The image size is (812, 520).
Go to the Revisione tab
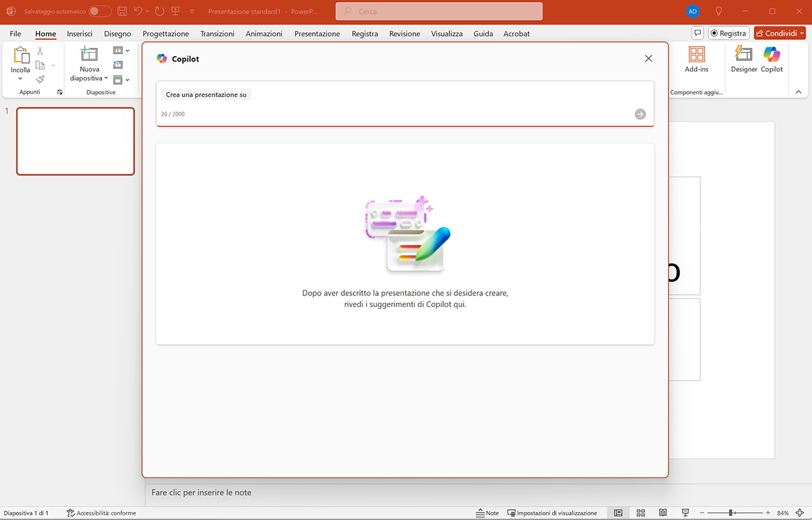405,34
